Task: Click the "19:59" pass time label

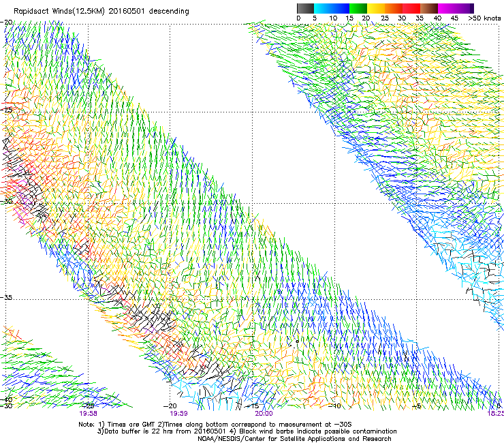Action: pyautogui.click(x=178, y=414)
